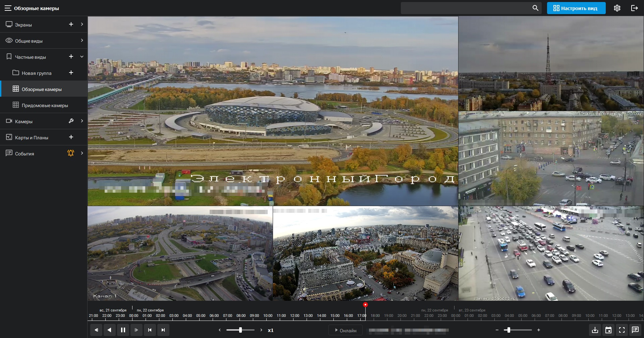Click the logout icon
Image resolution: width=644 pixels, height=338 pixels.
point(634,8)
